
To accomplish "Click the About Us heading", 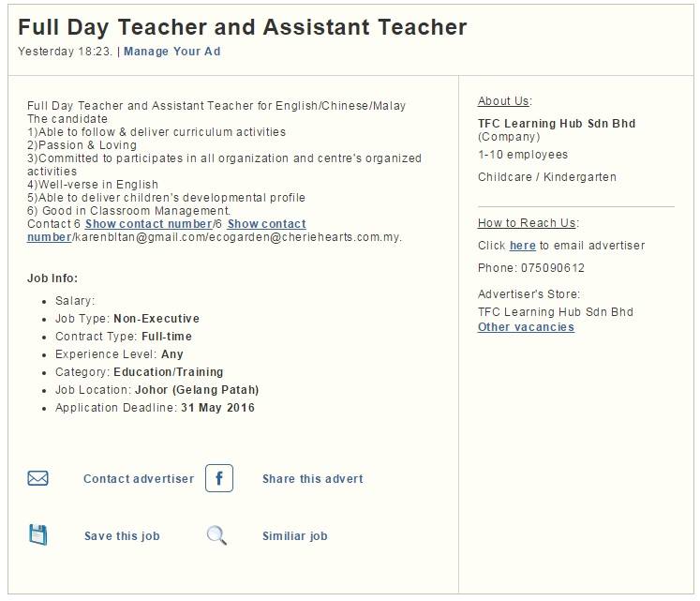I will click(504, 101).
